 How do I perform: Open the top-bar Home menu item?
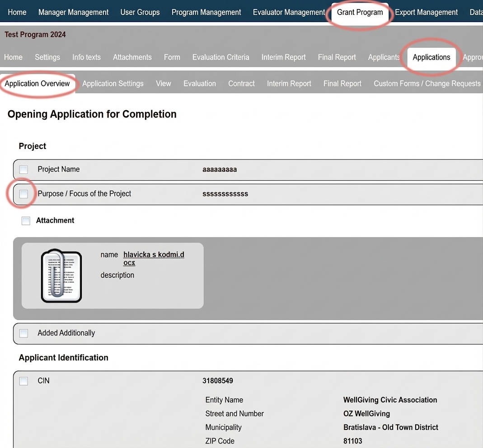[x=17, y=12]
